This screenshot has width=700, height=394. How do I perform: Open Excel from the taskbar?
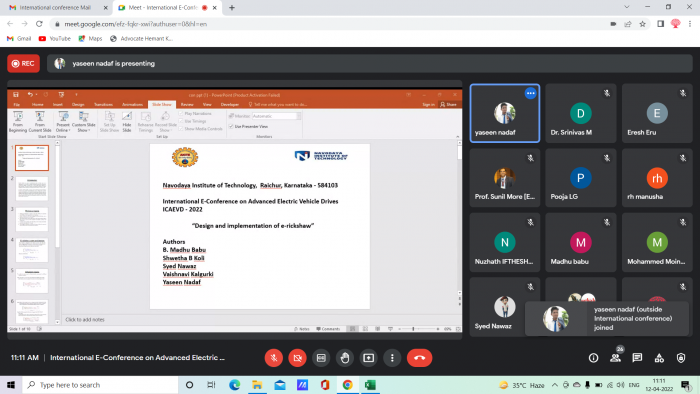[x=370, y=385]
